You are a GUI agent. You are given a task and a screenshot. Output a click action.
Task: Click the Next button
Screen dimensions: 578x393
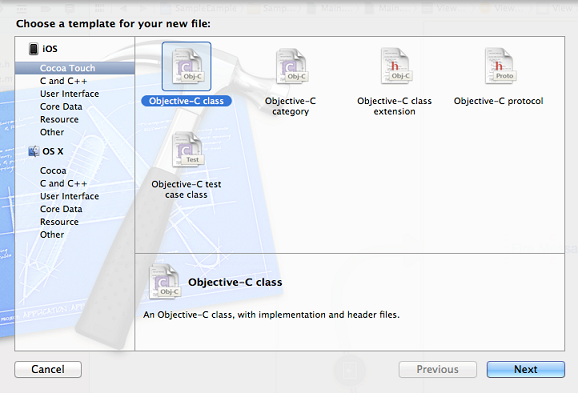click(x=526, y=369)
